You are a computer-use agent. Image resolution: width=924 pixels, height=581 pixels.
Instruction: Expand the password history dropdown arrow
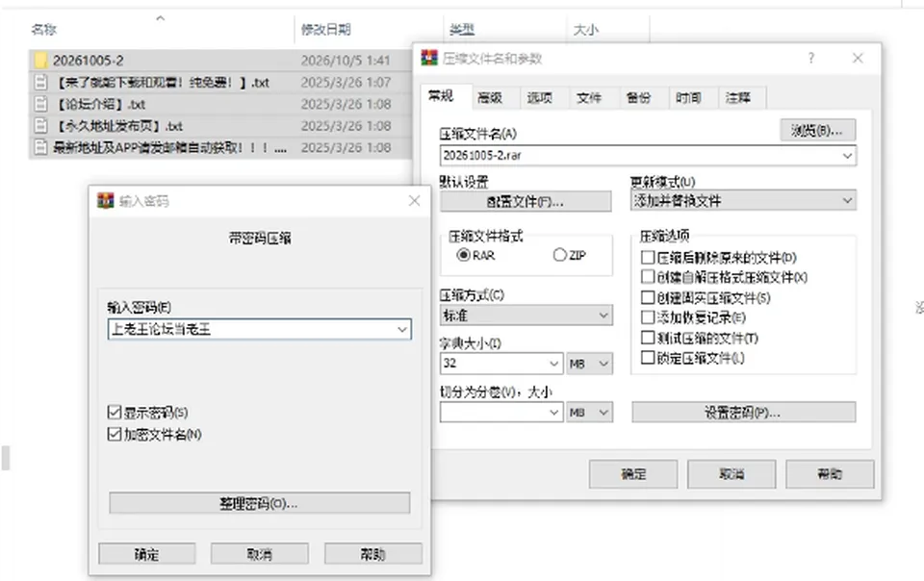[x=402, y=329]
